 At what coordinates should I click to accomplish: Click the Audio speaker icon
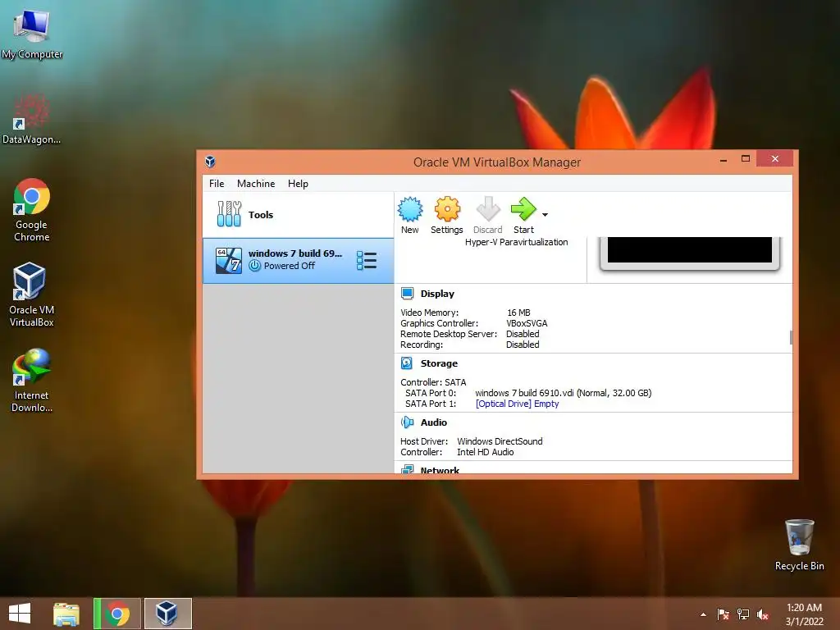click(407, 422)
